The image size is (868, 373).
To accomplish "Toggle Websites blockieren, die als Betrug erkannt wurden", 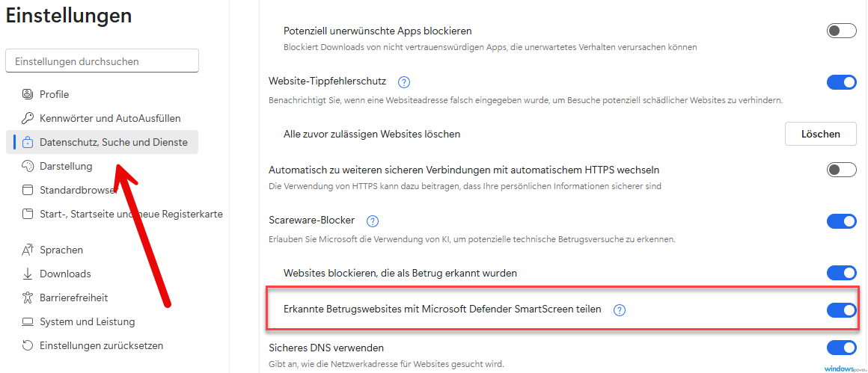I will pos(841,273).
